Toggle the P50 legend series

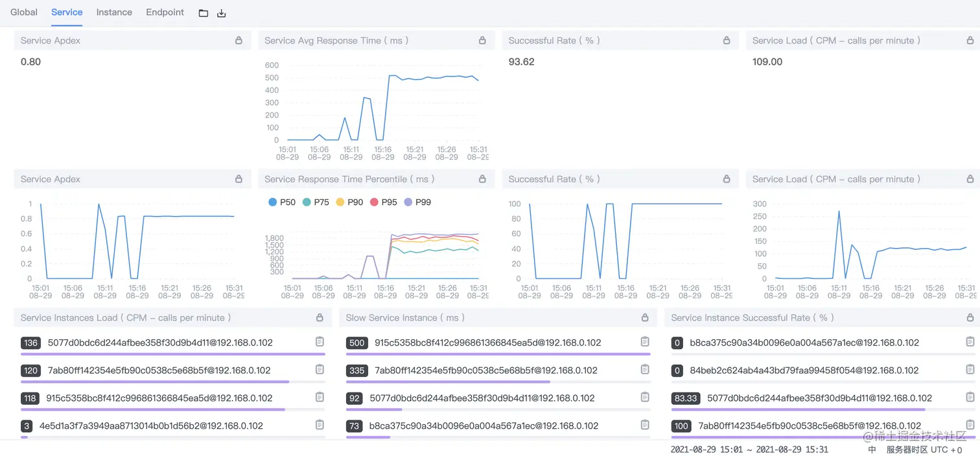tap(282, 202)
